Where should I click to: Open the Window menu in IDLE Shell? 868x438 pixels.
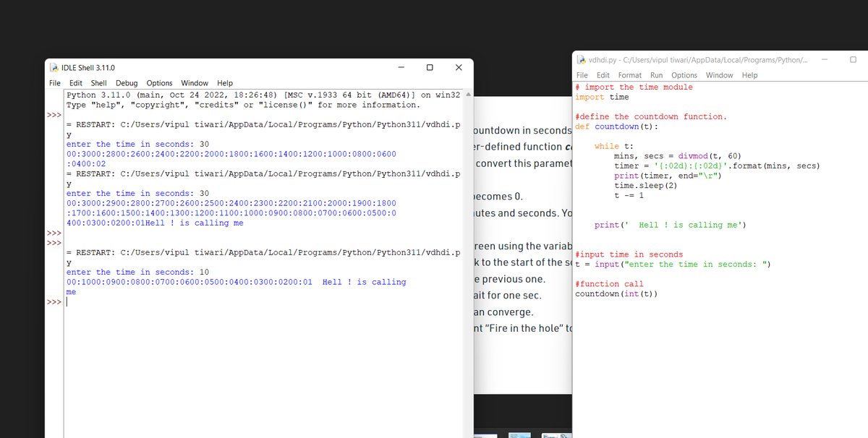(x=195, y=83)
